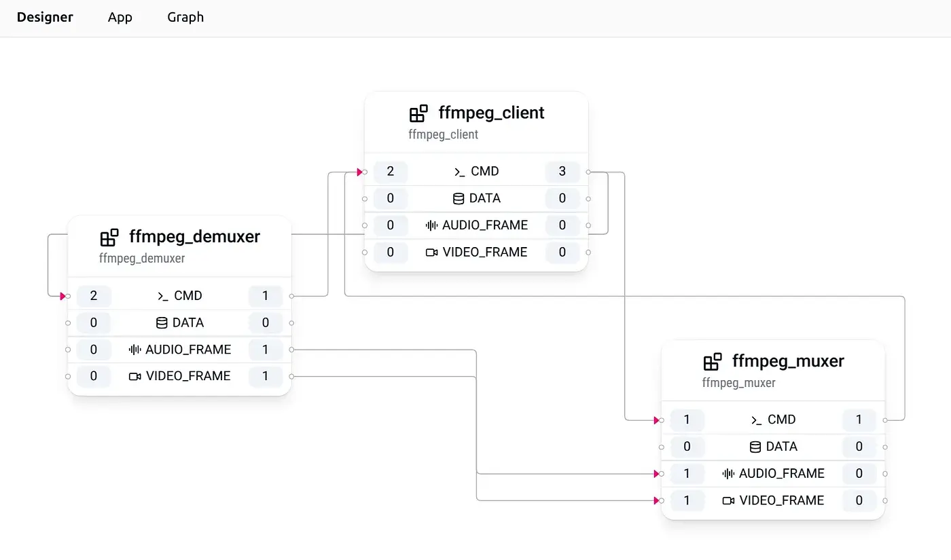This screenshot has height=560, width=951.
Task: Open the Graph tab
Action: [x=185, y=18]
